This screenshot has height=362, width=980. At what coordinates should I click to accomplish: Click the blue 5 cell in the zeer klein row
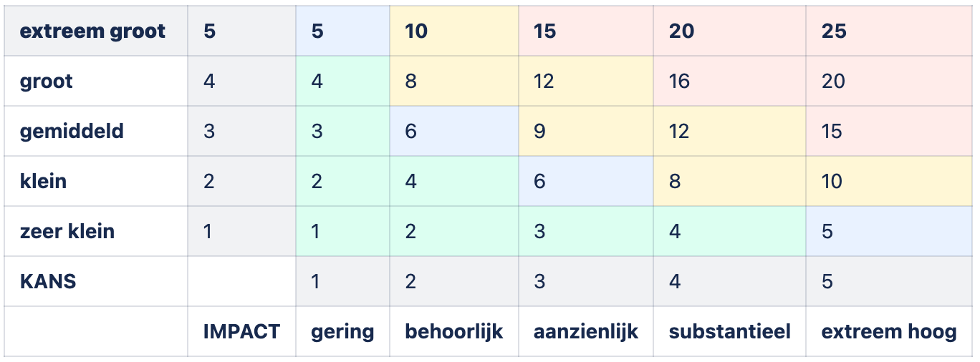[888, 232]
